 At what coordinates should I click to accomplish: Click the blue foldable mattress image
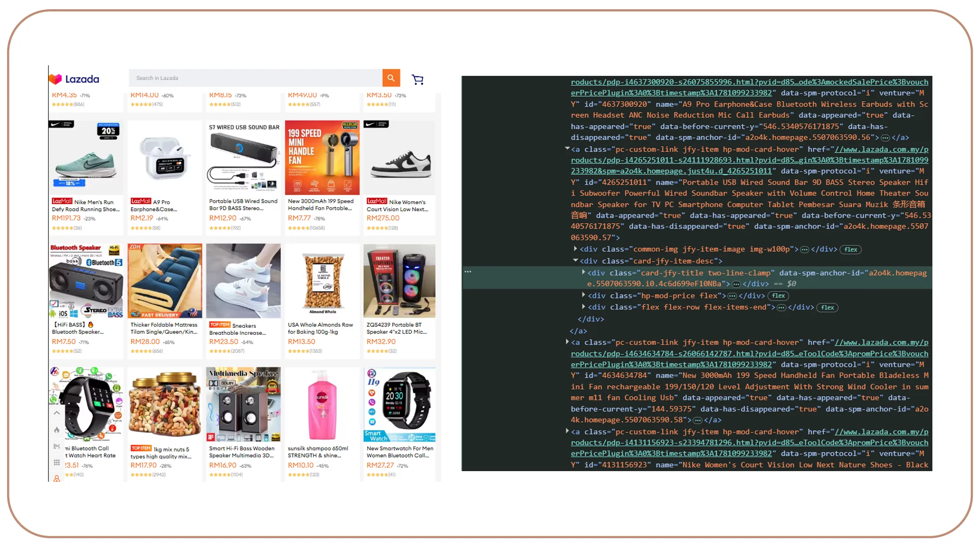point(165,281)
